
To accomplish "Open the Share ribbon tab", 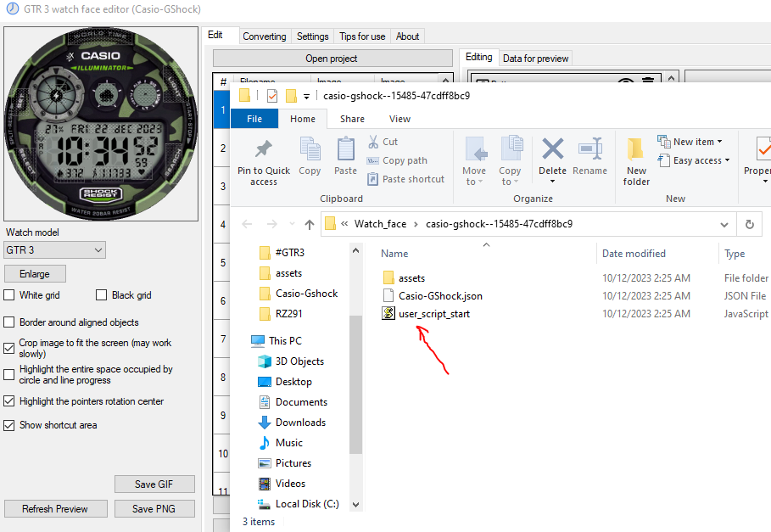I will 352,119.
